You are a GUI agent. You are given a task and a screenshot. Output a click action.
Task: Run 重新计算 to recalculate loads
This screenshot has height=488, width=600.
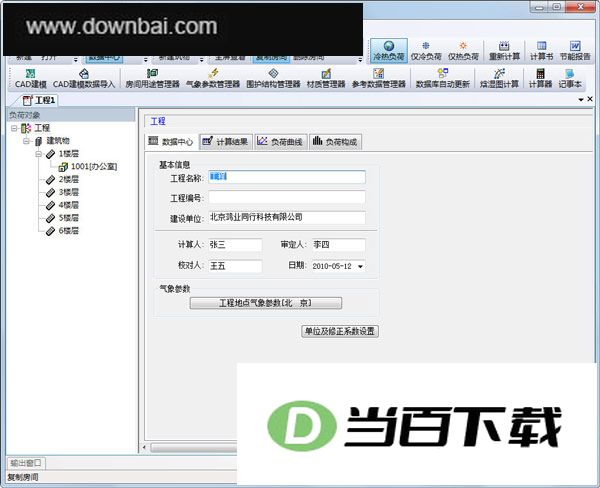click(504, 51)
